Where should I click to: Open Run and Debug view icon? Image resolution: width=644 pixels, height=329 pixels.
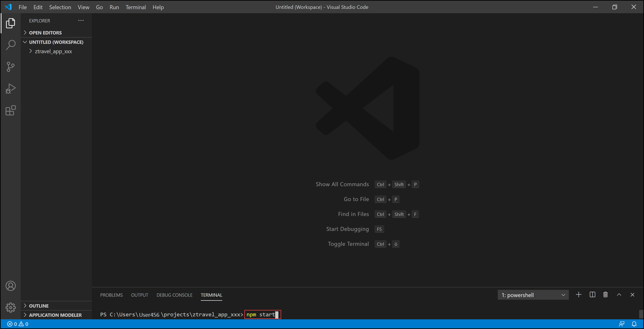pos(11,88)
